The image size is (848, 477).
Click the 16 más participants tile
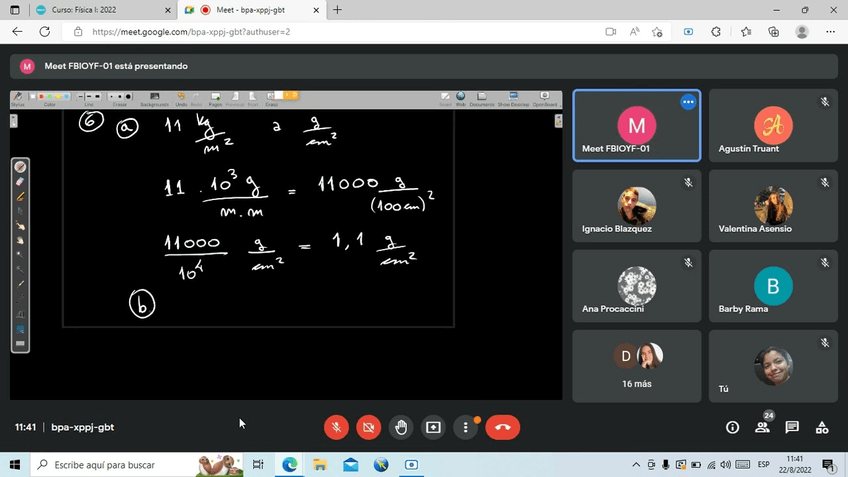[x=637, y=366]
